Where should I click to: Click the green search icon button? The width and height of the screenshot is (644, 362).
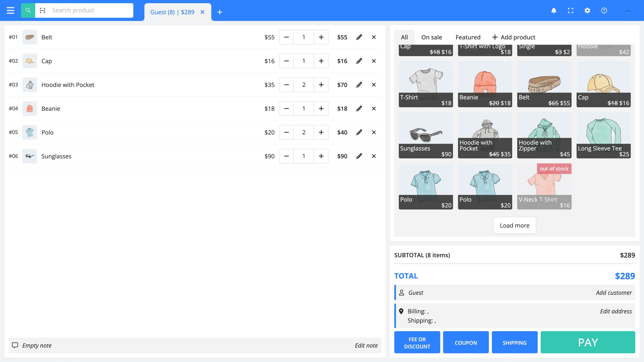coord(28,11)
